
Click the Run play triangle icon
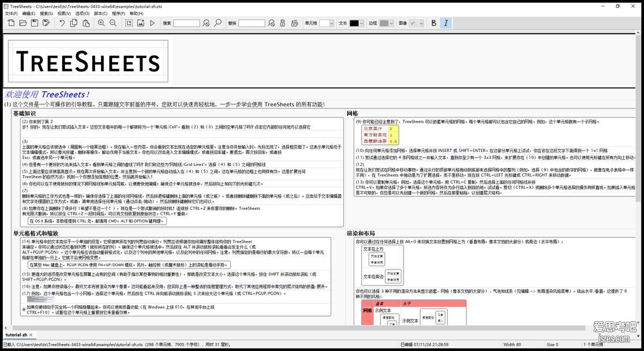[x=152, y=23]
